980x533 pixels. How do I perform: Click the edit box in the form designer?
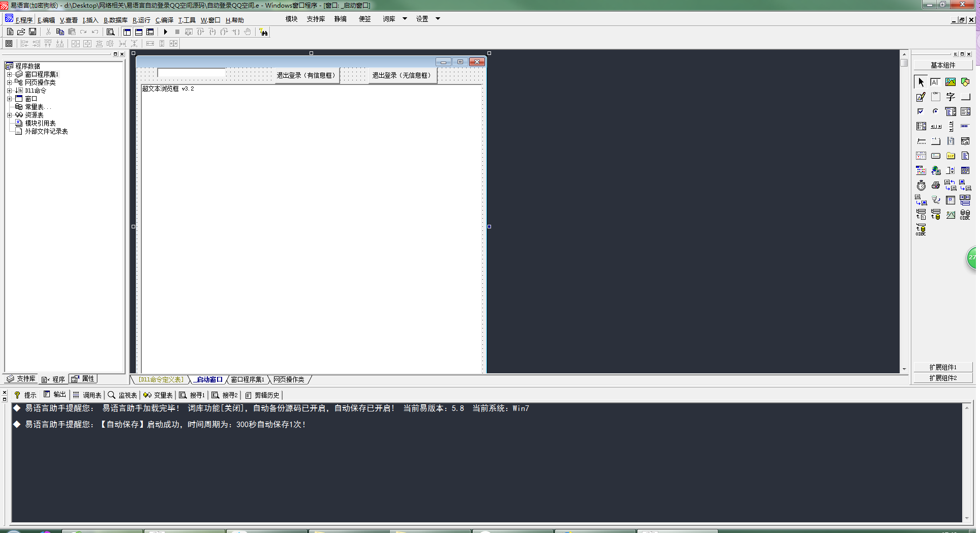click(x=191, y=73)
